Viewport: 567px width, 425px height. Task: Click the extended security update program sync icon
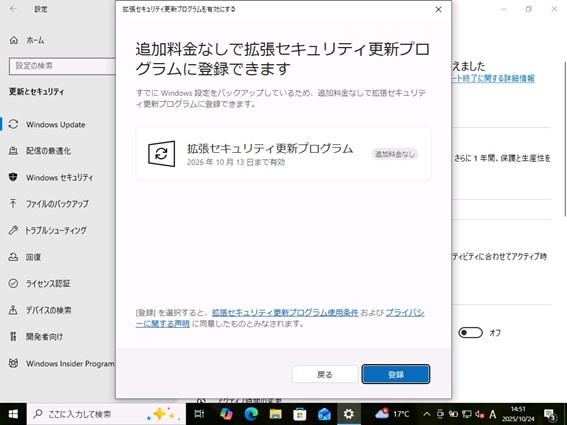click(x=161, y=154)
